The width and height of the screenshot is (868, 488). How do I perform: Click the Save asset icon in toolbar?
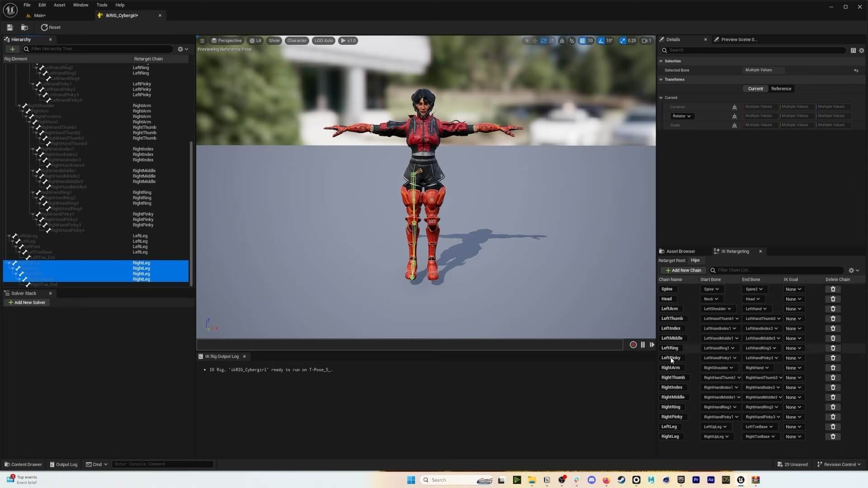click(x=9, y=28)
